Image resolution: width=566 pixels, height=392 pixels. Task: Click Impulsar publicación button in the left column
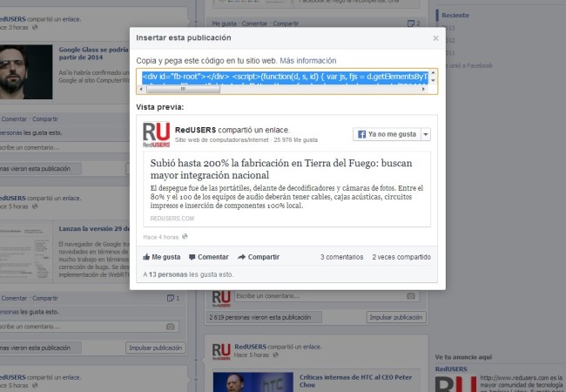pyautogui.click(x=156, y=348)
